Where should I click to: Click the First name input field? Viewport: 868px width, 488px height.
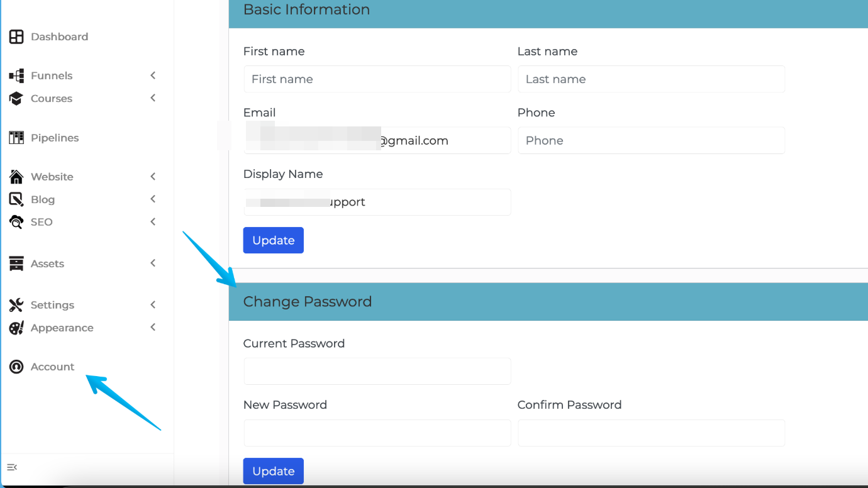376,79
